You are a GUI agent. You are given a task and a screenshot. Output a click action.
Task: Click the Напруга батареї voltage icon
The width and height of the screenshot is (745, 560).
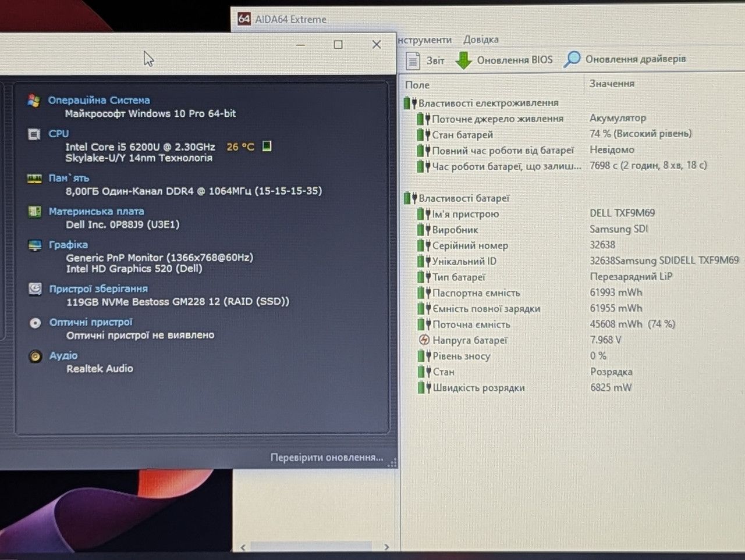[x=424, y=340]
